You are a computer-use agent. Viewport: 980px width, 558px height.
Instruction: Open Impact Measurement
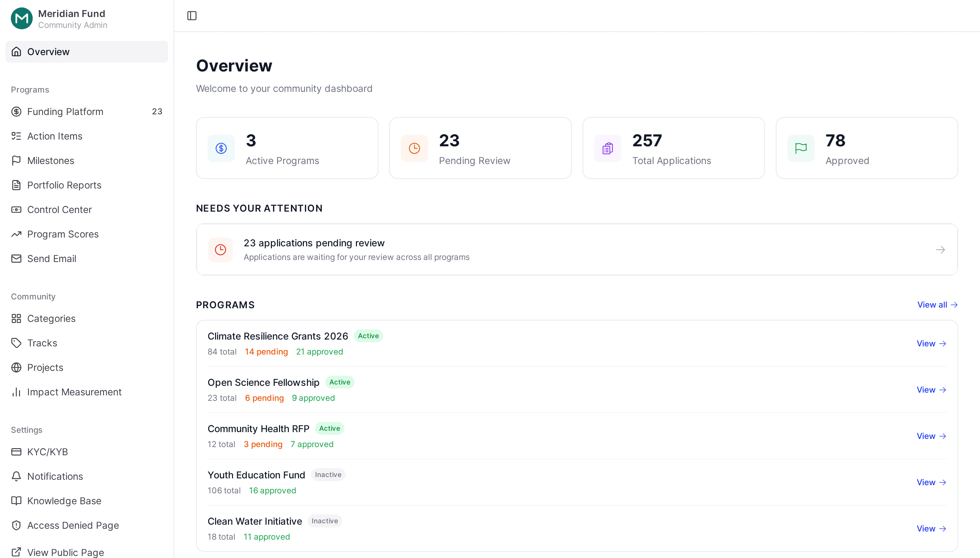(x=87, y=392)
